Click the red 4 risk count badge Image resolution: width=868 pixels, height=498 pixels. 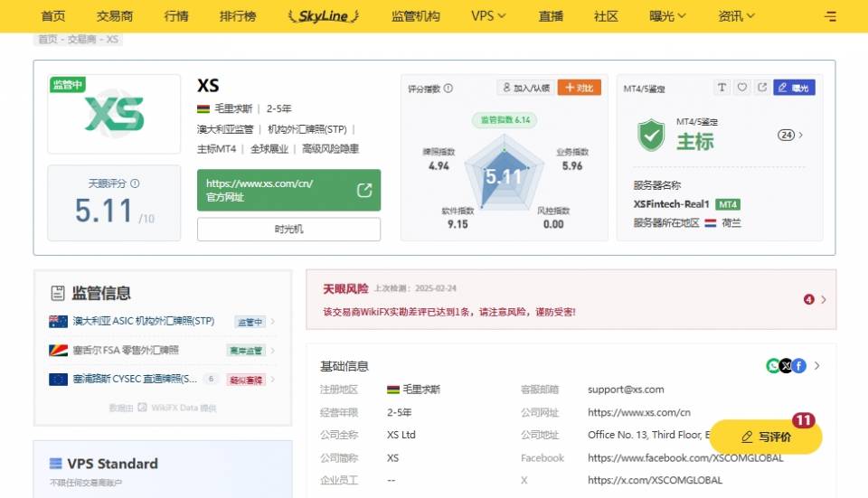[x=808, y=299]
